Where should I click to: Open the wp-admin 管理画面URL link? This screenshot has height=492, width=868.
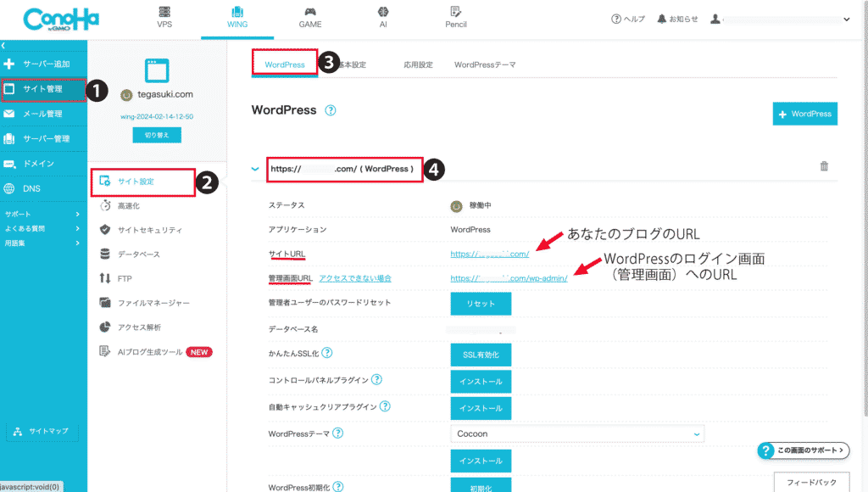point(509,278)
